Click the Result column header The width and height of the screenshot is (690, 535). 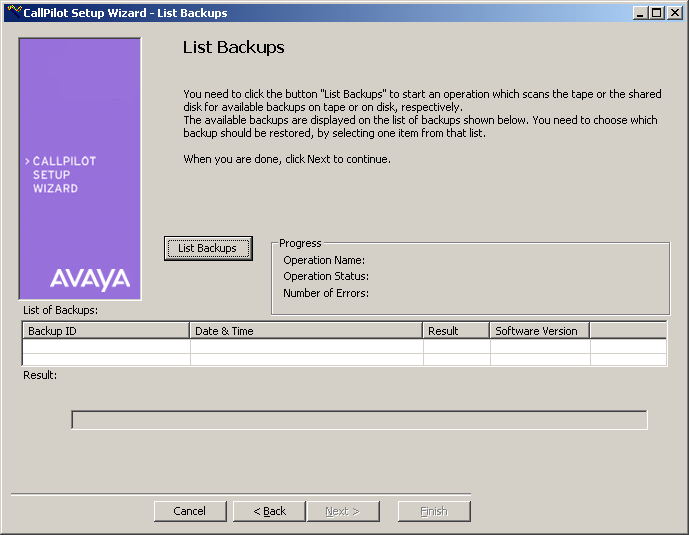pos(456,331)
